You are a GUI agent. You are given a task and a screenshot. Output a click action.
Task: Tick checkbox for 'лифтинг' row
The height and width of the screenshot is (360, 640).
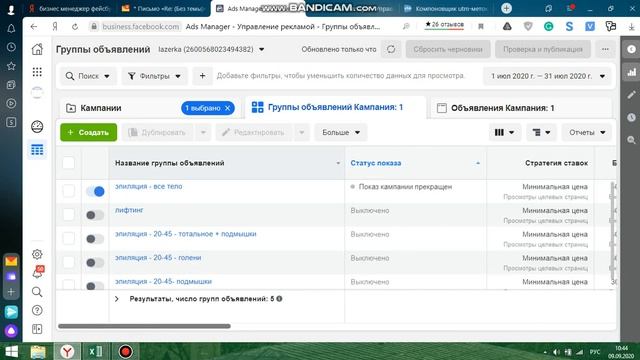click(x=69, y=214)
